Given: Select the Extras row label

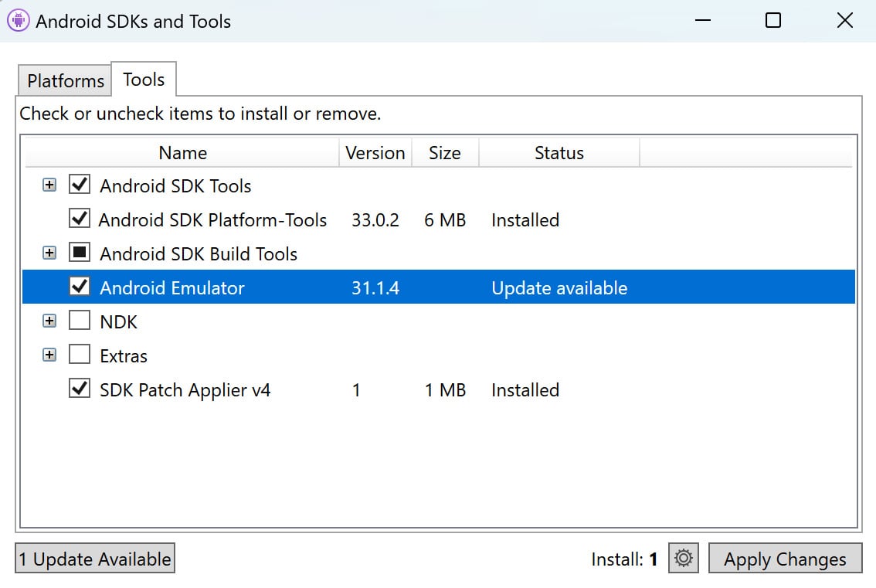Looking at the screenshot, I should (124, 356).
